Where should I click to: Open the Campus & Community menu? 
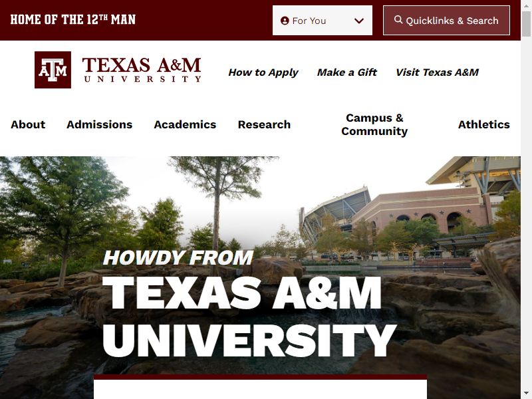pos(374,124)
